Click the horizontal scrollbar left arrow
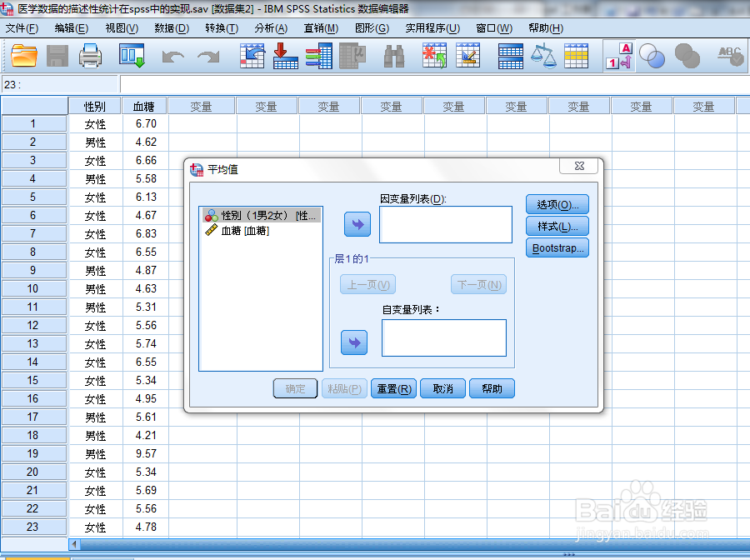 (74, 544)
